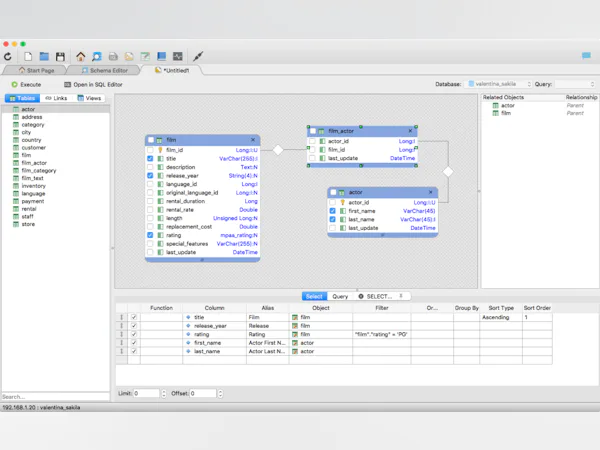The width and height of the screenshot is (600, 450).
Task: Click the open folder icon in the toolbar
Action: [x=44, y=57]
